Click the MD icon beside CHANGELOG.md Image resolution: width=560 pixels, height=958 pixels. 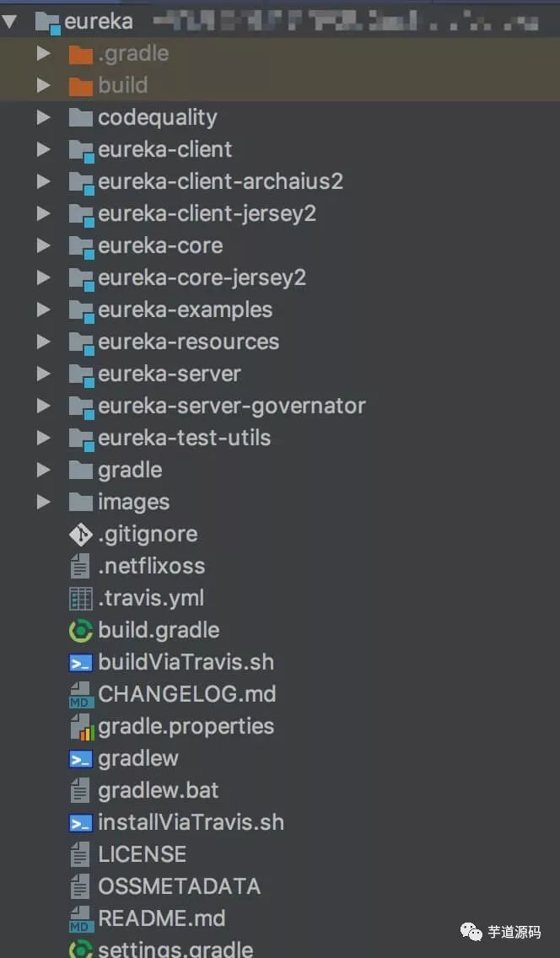[80, 695]
